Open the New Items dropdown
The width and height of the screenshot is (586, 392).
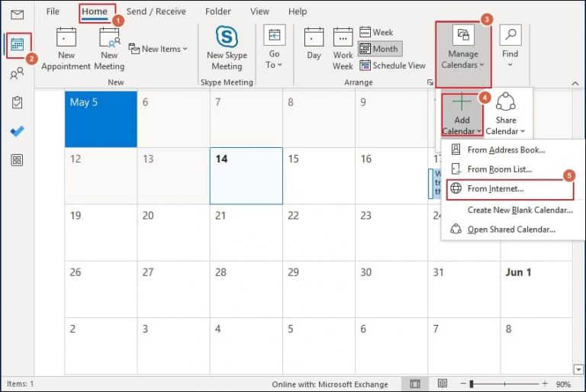(x=158, y=49)
